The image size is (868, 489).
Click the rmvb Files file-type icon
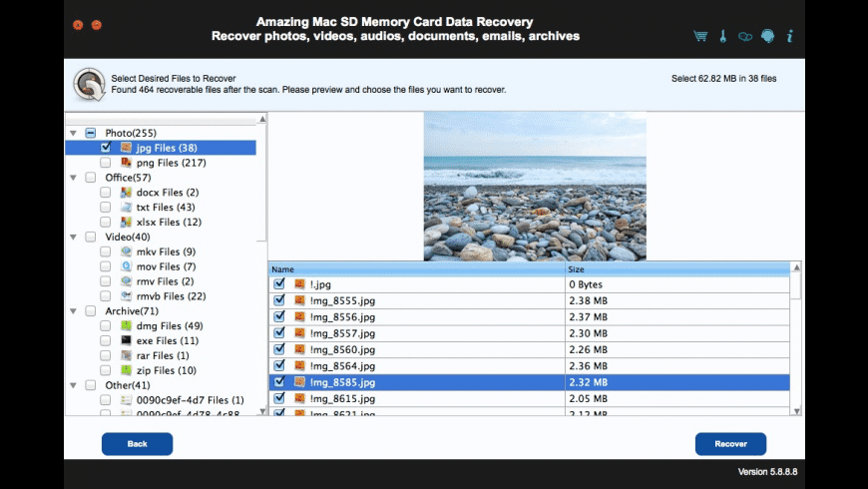tap(127, 296)
